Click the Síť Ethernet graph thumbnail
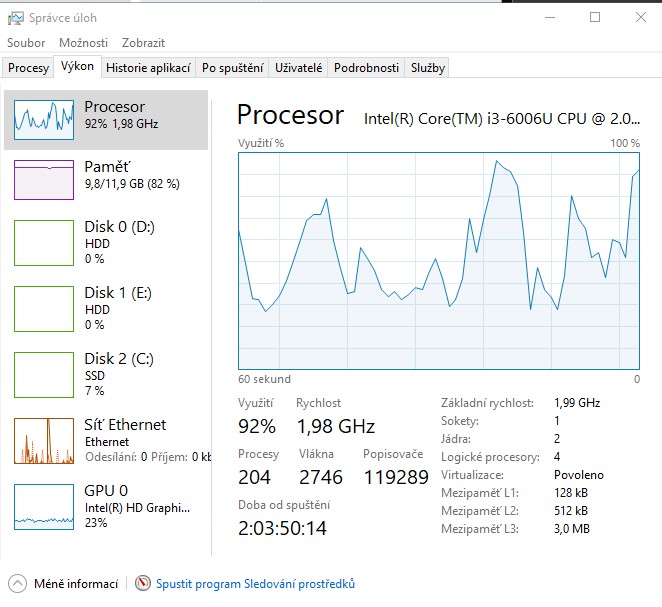 pos(44,441)
